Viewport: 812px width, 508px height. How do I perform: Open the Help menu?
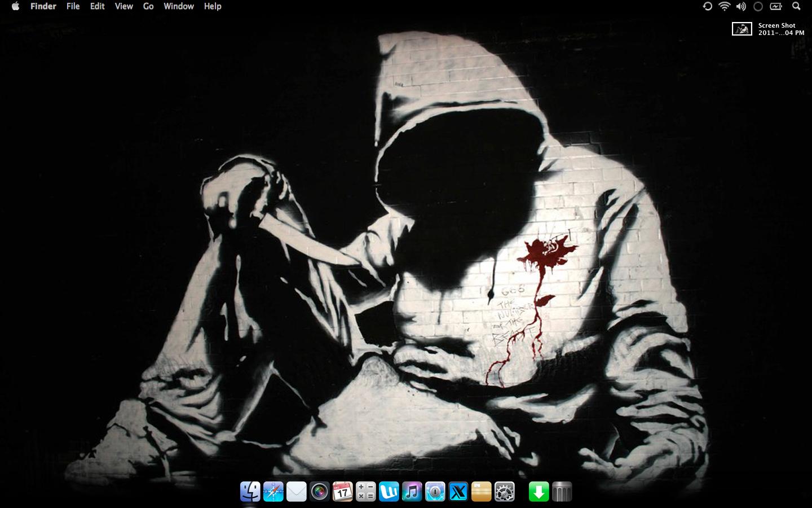213,6
